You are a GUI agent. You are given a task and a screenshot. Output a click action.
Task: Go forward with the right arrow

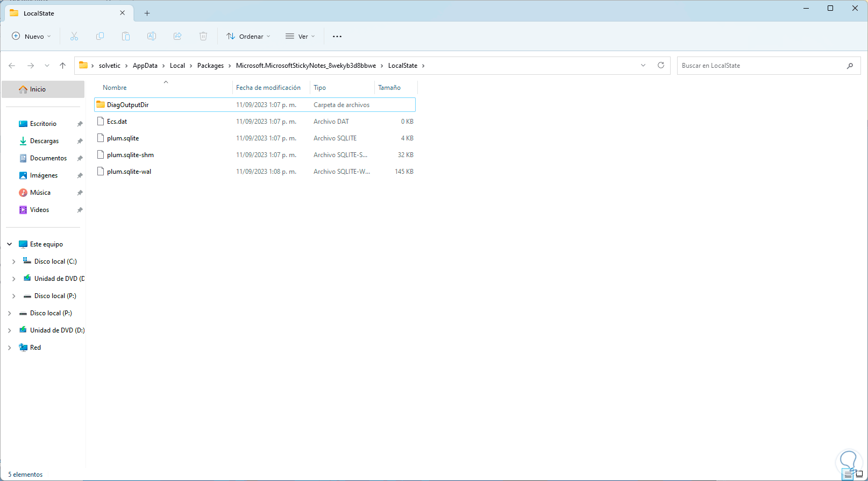point(31,66)
